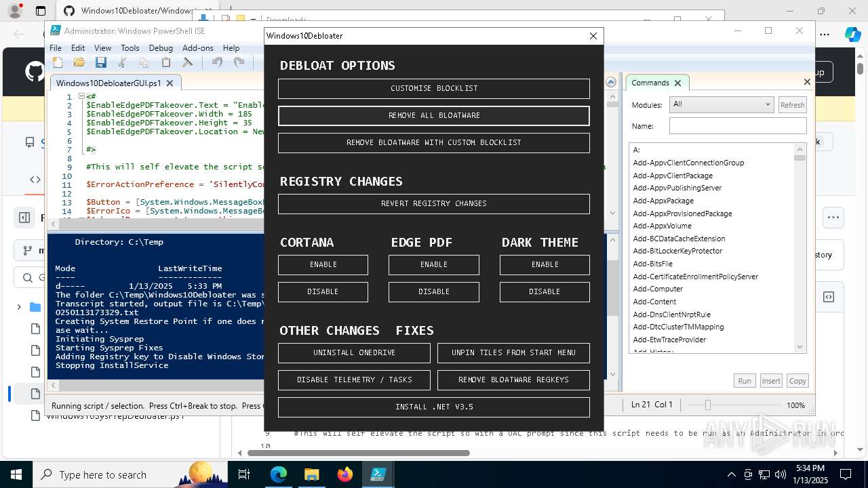Viewport: 868px width, 488px height.
Task: Click Disable under Edge PDF
Action: pos(434,291)
